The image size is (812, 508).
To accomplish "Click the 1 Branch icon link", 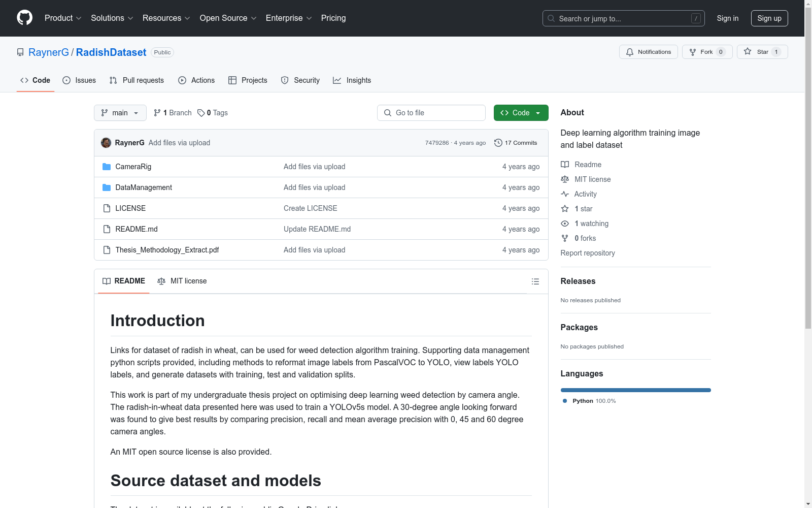I will (157, 113).
